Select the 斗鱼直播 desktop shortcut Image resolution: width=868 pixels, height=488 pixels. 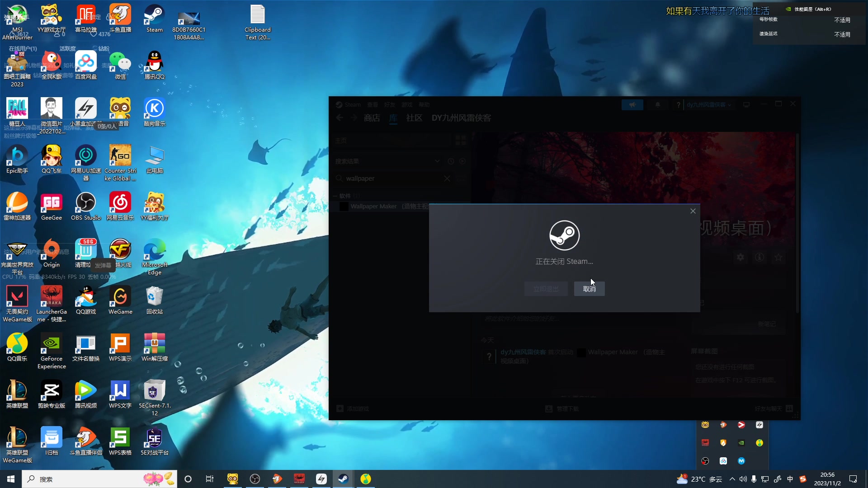[120, 19]
